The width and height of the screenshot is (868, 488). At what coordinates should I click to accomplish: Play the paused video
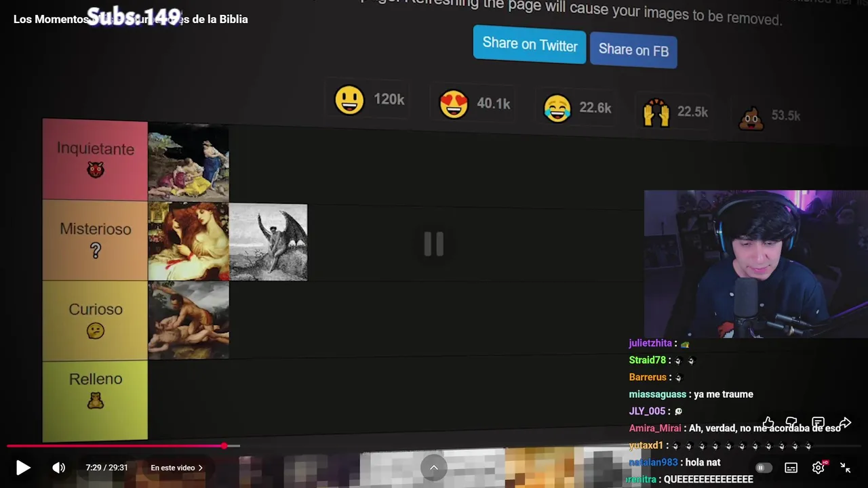[22, 468]
